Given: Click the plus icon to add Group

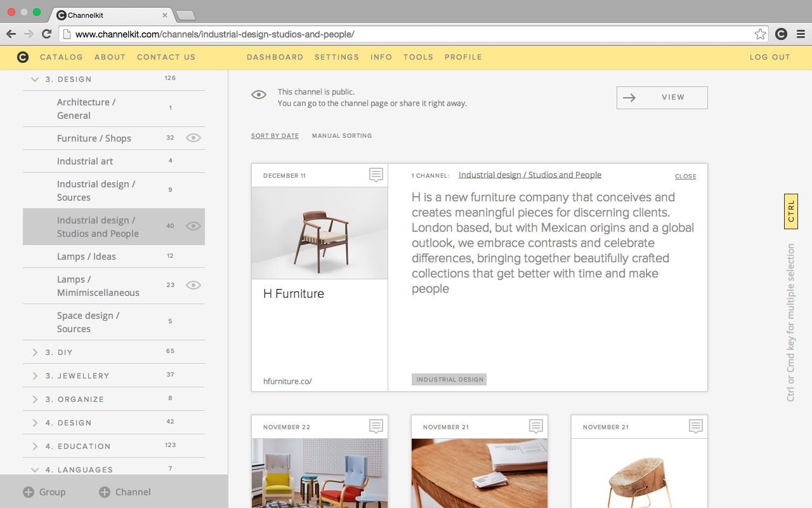Looking at the screenshot, I should pos(28,492).
